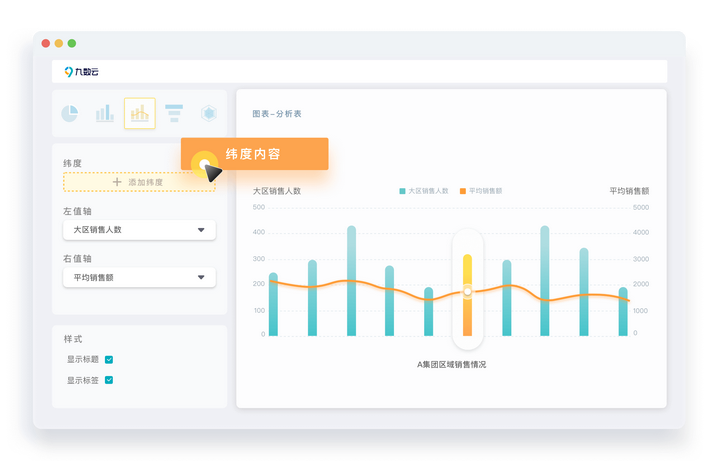This screenshot has height=461, width=720.
Task: Click the 平均销售额 right axis title
Action: click(629, 191)
